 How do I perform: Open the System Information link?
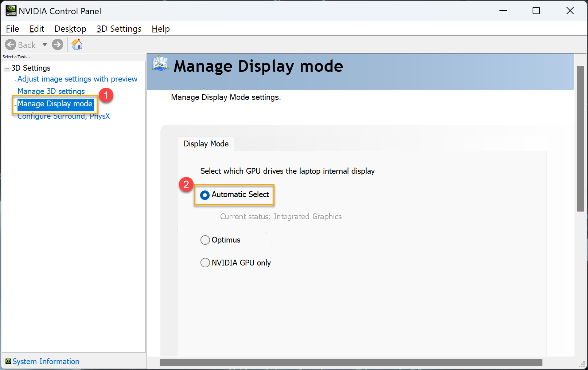46,361
